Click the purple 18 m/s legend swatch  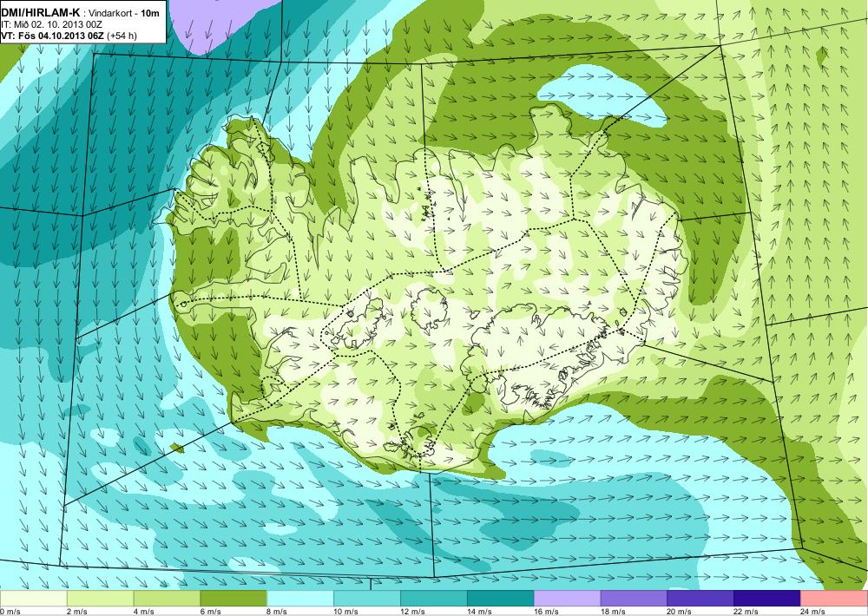[634, 599]
